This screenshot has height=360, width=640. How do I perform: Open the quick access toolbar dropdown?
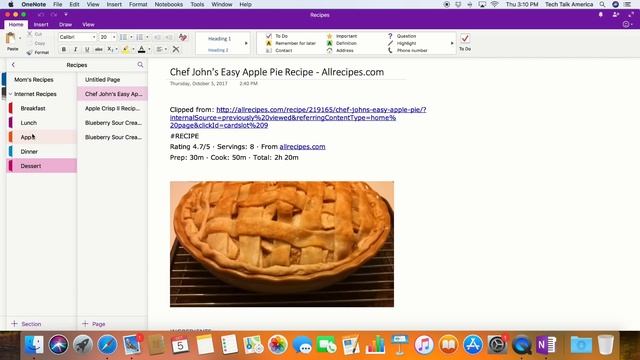point(66,15)
